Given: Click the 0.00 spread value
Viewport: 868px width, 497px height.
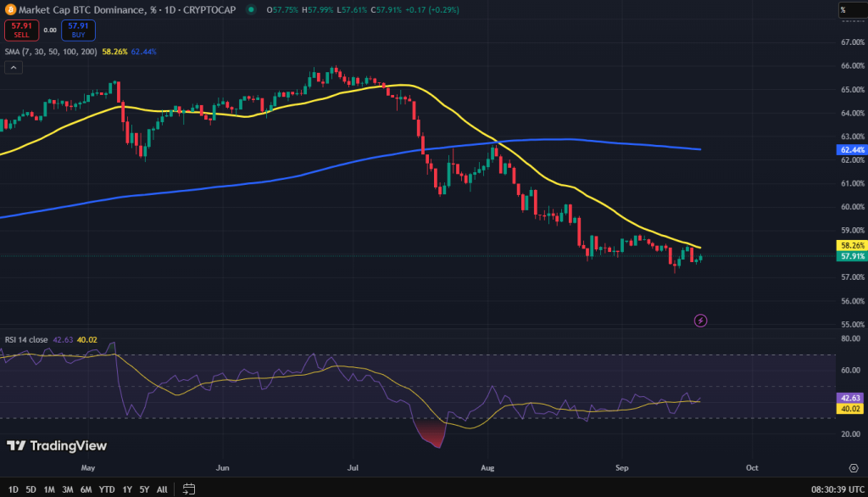Looking at the screenshot, I should tap(50, 30).
